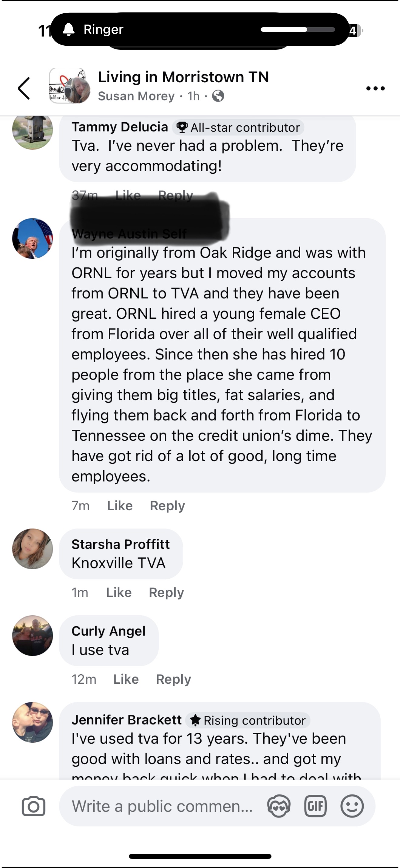Tap the All-star contributor badge
The width and height of the screenshot is (400, 868).
(x=238, y=127)
